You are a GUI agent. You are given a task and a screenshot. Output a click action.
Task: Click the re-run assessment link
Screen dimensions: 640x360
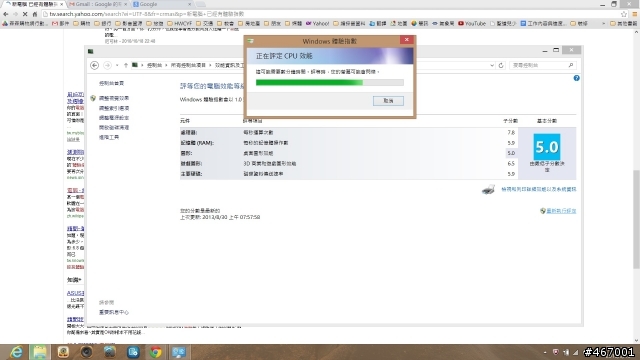coord(561,211)
